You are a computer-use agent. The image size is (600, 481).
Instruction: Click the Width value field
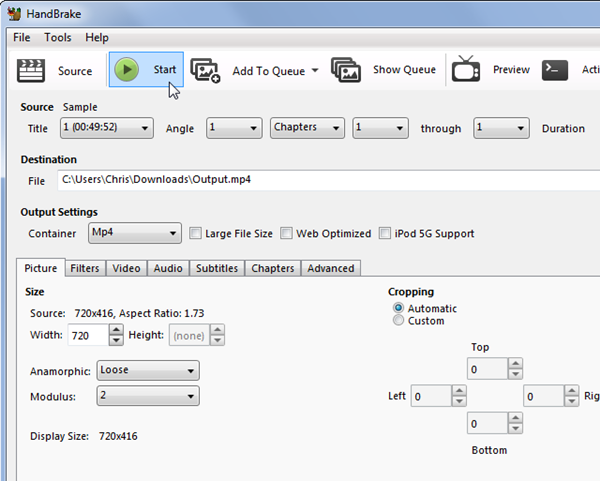click(88, 335)
